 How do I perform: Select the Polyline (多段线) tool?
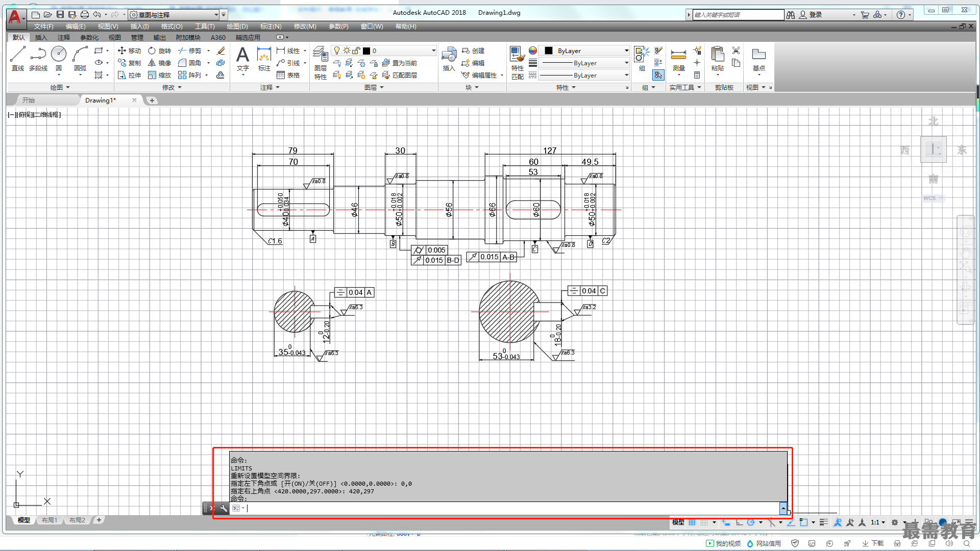(x=38, y=59)
